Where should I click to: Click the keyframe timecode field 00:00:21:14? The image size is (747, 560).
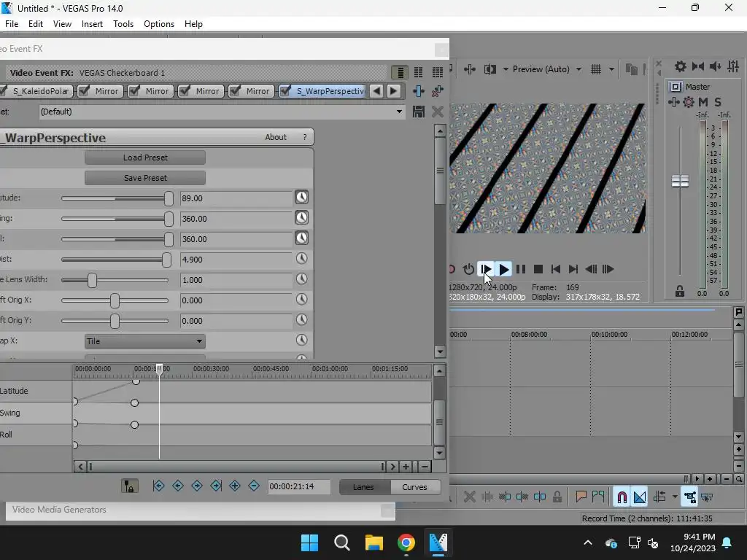click(x=298, y=486)
